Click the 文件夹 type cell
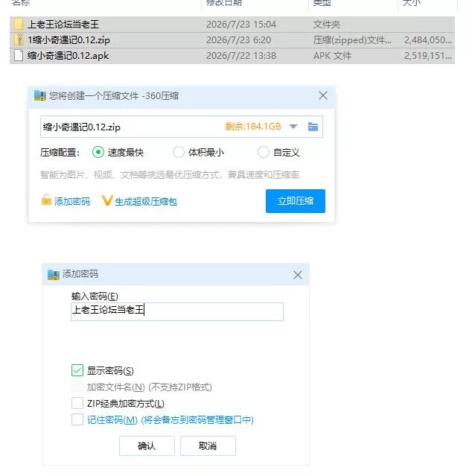 (327, 25)
